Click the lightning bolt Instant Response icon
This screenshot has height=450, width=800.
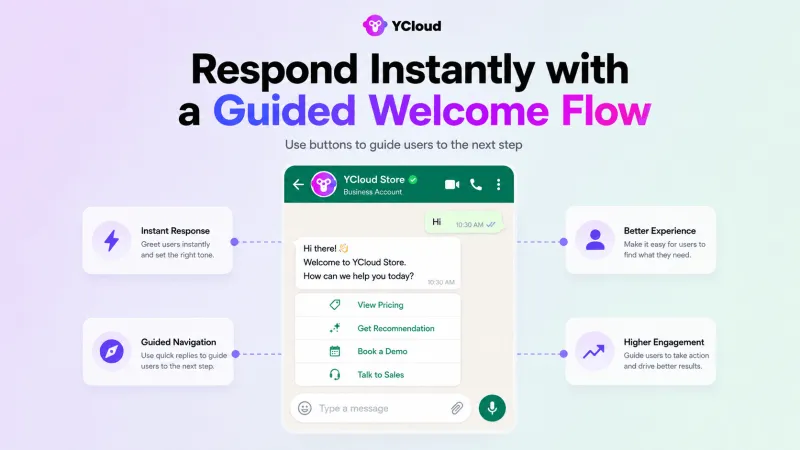point(111,240)
